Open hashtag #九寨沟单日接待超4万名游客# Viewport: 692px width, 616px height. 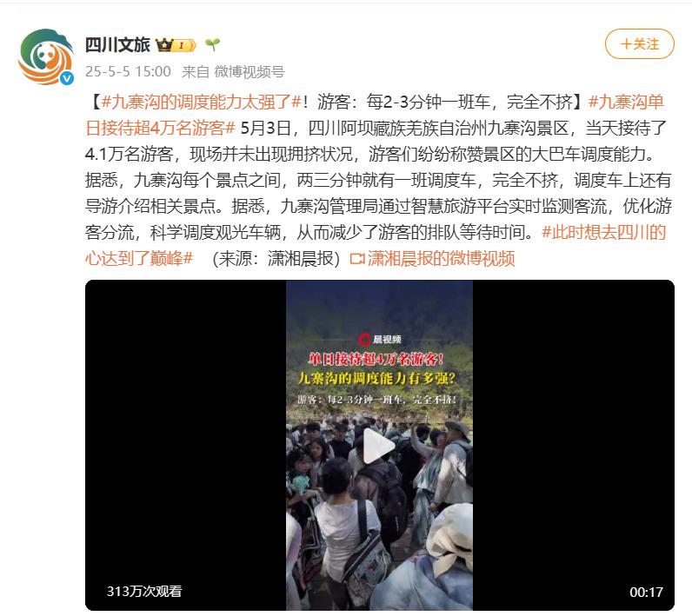click(375, 115)
